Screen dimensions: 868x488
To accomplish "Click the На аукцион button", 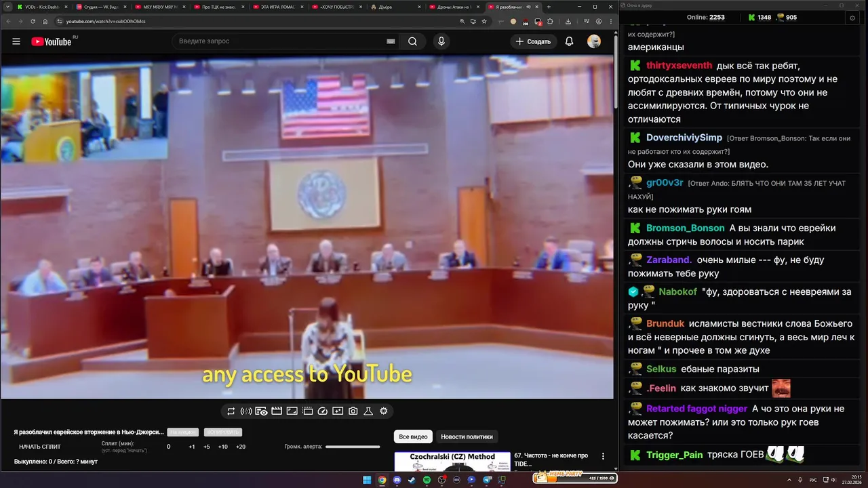I will pyautogui.click(x=183, y=432).
